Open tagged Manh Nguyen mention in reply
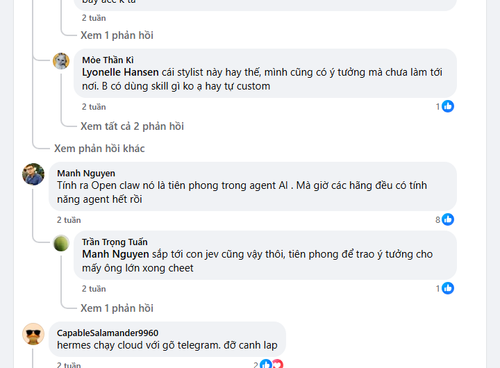The image size is (500, 368). point(115,254)
